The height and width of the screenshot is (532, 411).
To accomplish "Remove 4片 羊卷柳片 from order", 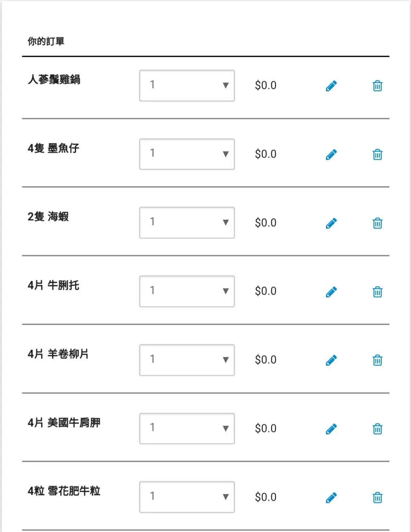I will (377, 360).
